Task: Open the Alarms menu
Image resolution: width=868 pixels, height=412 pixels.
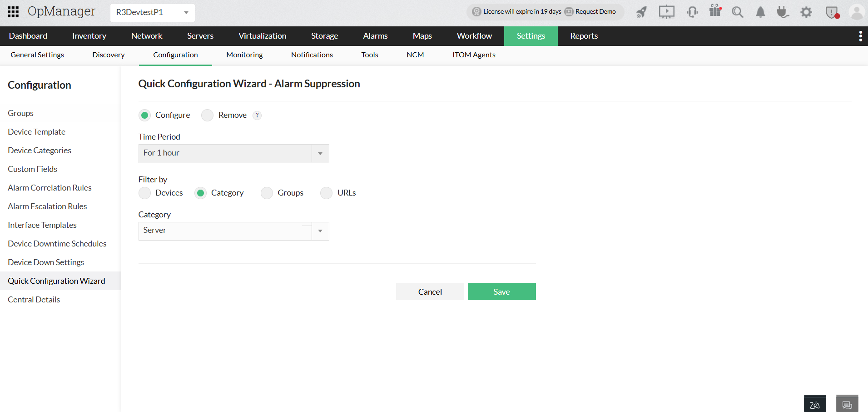Action: (x=375, y=36)
